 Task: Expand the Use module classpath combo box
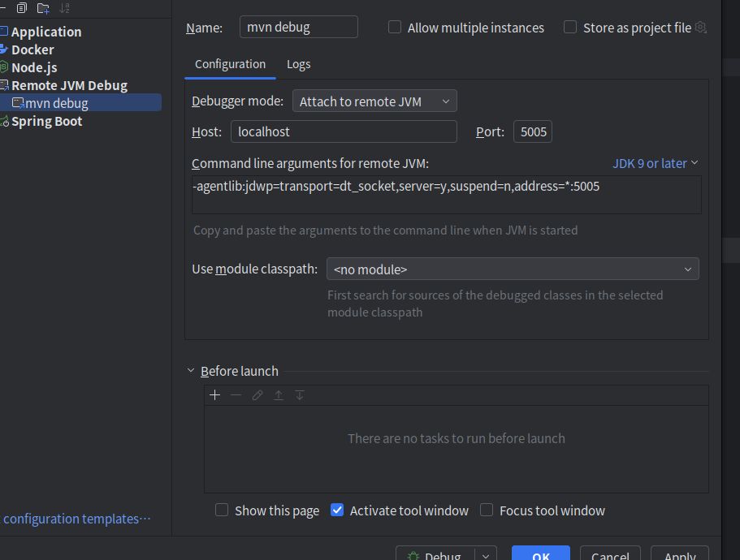point(512,269)
